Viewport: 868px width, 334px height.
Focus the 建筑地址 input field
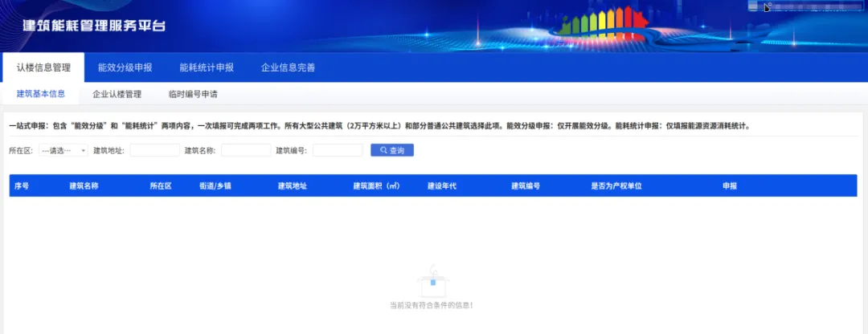tap(154, 150)
